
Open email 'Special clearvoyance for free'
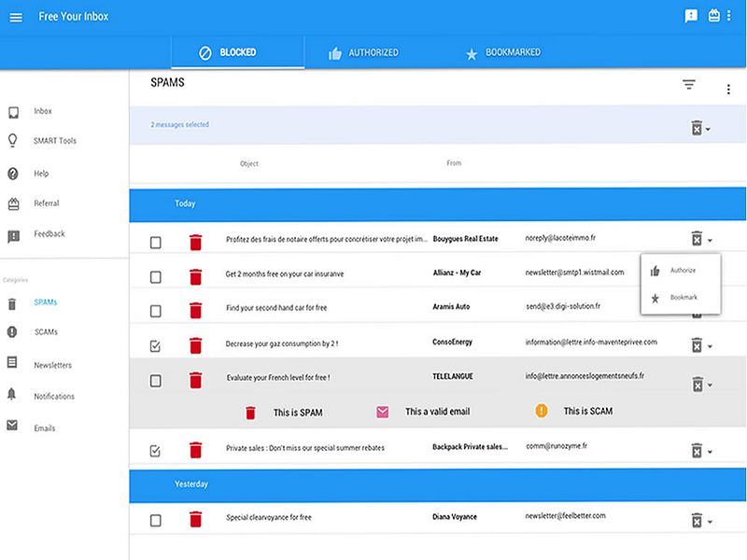click(x=269, y=517)
